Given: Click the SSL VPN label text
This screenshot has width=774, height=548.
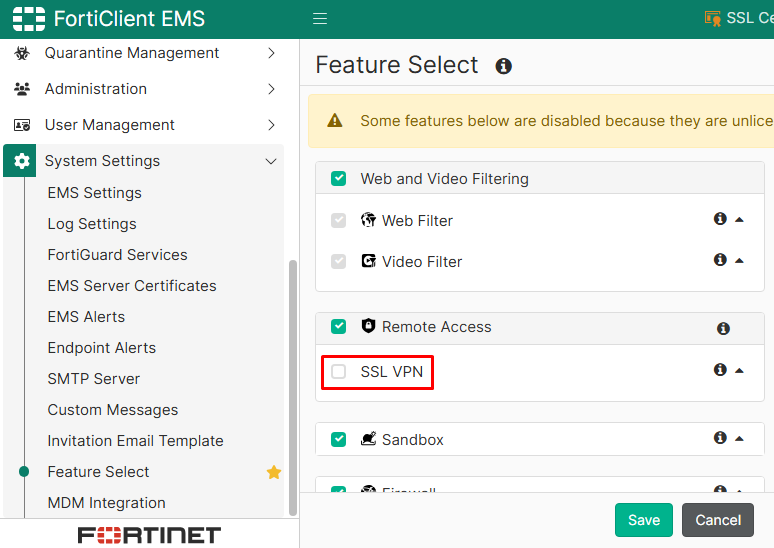Looking at the screenshot, I should click(x=391, y=372).
